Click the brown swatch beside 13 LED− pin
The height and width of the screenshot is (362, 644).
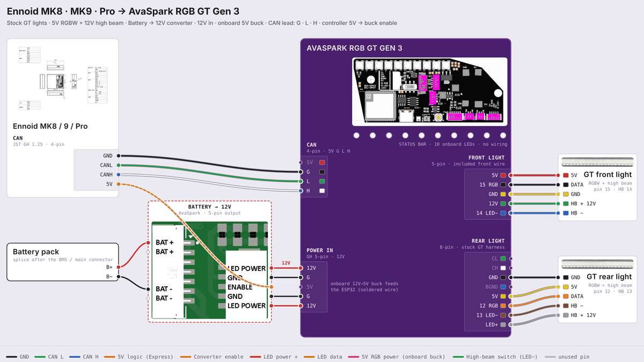(x=503, y=315)
